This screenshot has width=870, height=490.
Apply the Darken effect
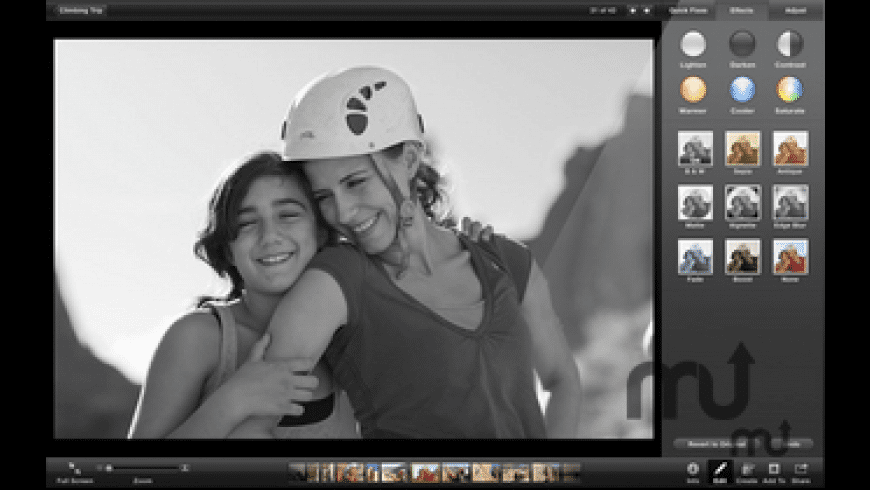pyautogui.click(x=742, y=44)
